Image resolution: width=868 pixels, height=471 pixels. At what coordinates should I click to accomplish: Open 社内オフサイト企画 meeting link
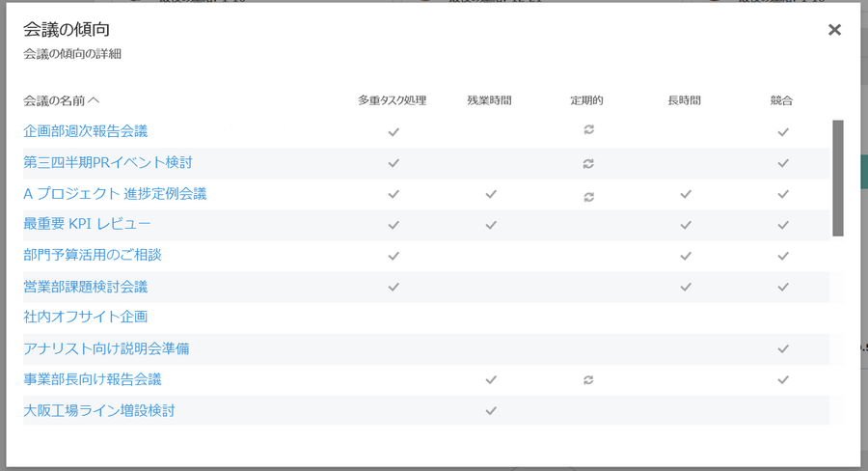(86, 317)
